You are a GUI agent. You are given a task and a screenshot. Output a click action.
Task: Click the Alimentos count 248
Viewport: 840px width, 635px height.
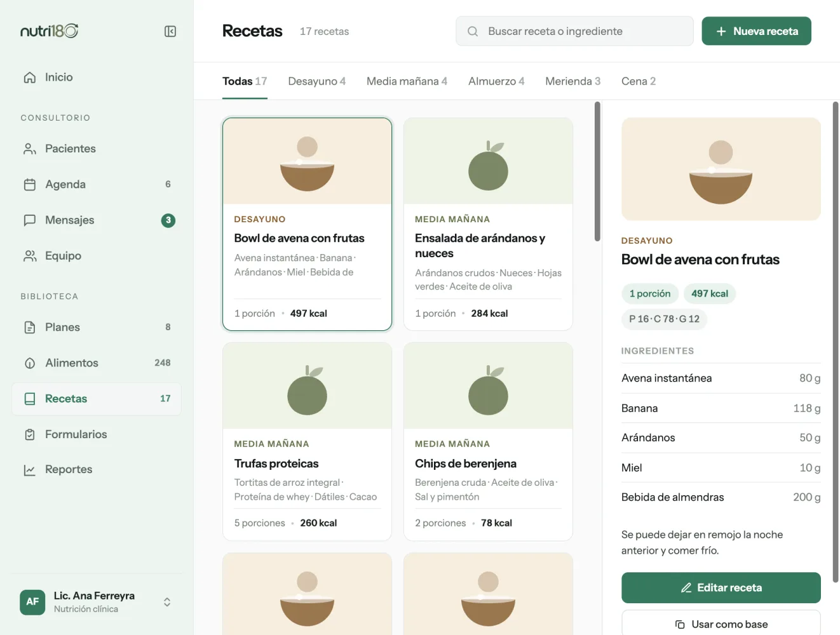pyautogui.click(x=163, y=363)
